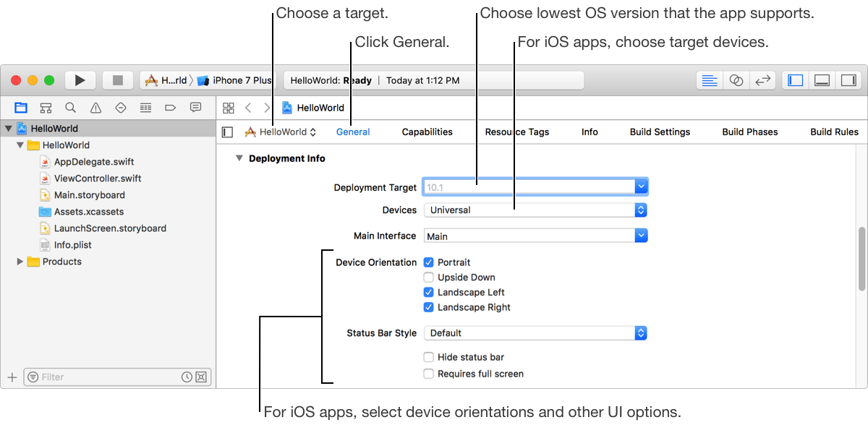Collapse the Deployment Info section
Viewport: 868px width, 425px height.
click(x=239, y=158)
